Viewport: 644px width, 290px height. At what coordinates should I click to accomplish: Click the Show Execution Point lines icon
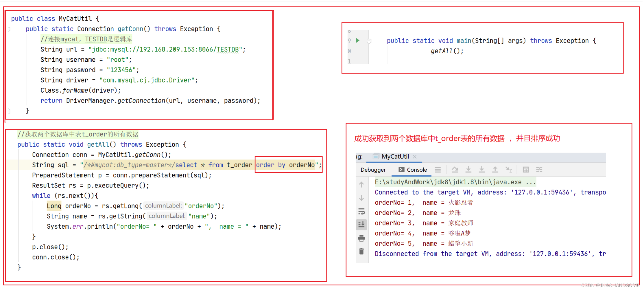click(x=438, y=170)
